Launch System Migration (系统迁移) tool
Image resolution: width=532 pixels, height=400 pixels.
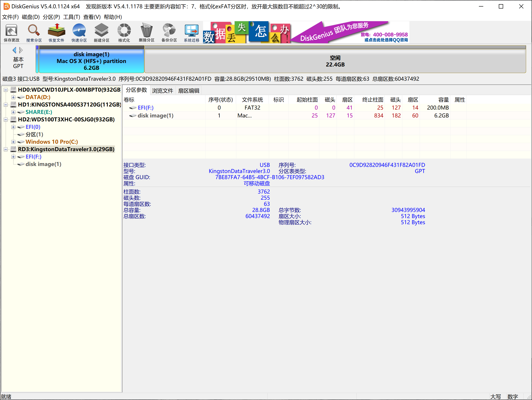(x=191, y=33)
